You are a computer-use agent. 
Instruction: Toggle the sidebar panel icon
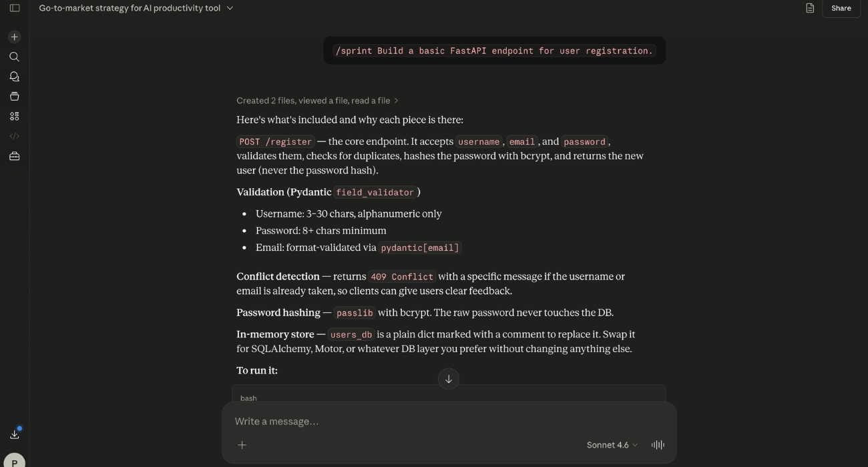[15, 8]
